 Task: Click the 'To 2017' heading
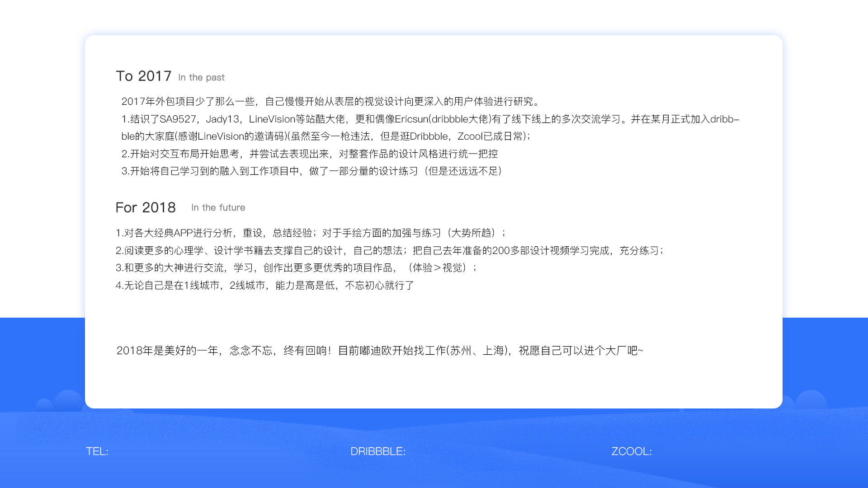[x=144, y=76]
